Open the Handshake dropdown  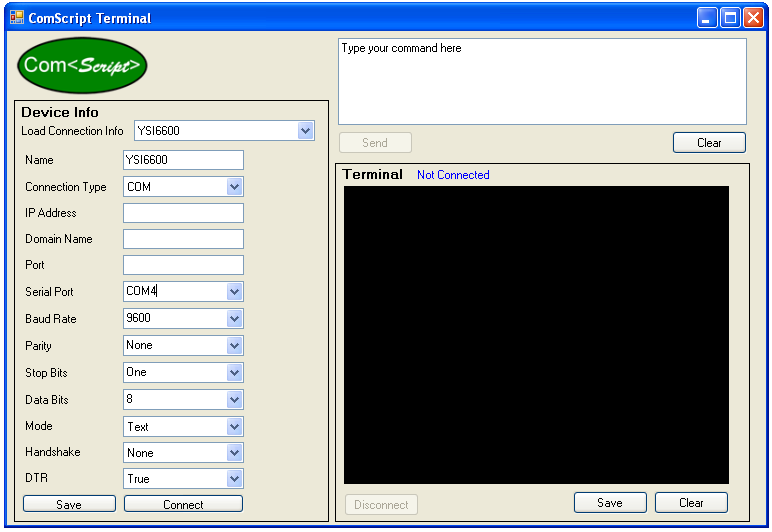click(x=234, y=453)
